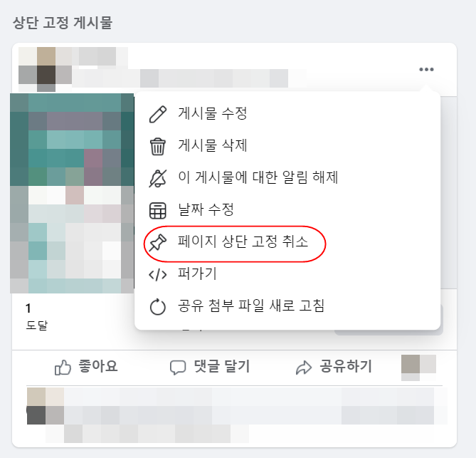Click the trash can icon for 게시물 삭제
The height and width of the screenshot is (458, 476).
point(157,146)
